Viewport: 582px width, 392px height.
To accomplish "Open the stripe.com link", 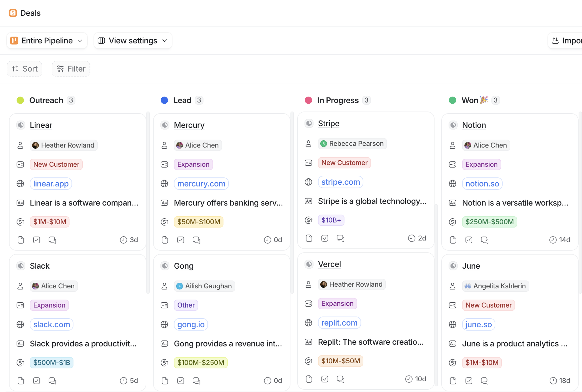I will click(340, 182).
